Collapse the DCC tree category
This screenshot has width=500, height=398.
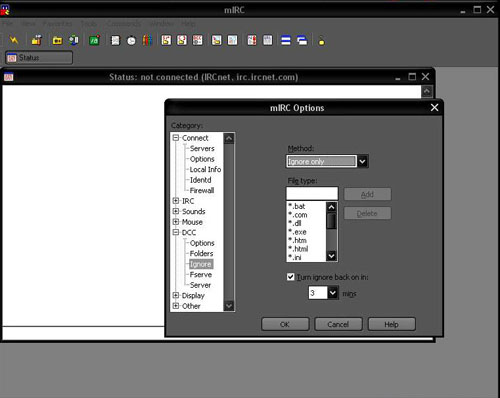176,232
